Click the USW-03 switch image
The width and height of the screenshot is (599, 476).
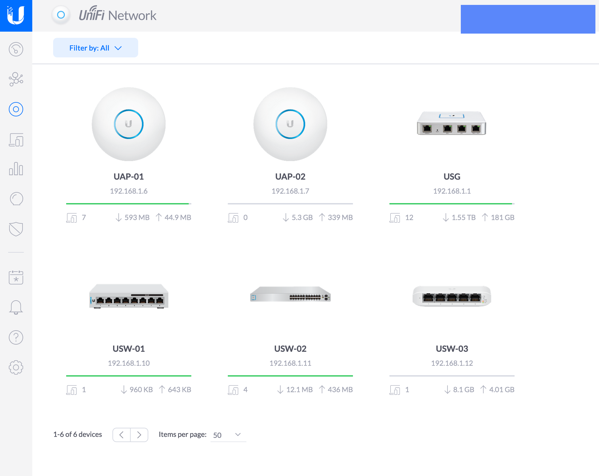[x=452, y=296]
